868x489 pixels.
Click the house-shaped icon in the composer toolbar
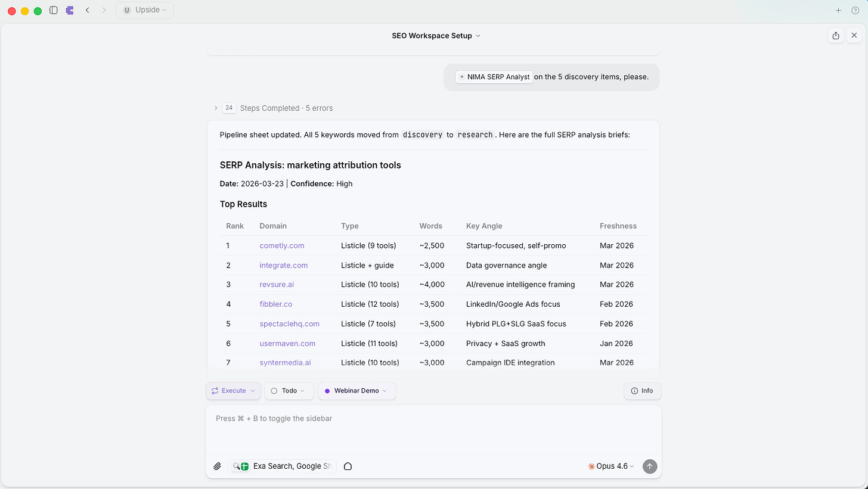point(348,467)
